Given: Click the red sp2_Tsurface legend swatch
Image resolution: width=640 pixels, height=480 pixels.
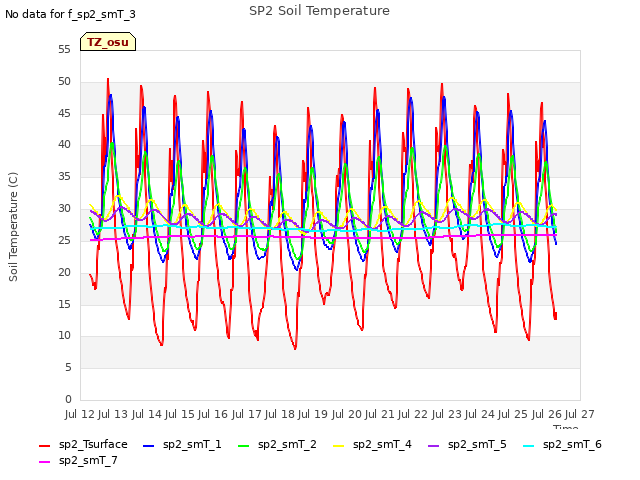Looking at the screenshot, I should 44,446.
